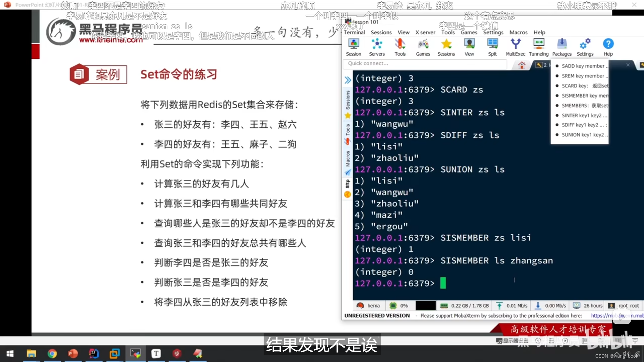Open the Macros vertical side tab
The image size is (644, 362).
(x=348, y=159)
